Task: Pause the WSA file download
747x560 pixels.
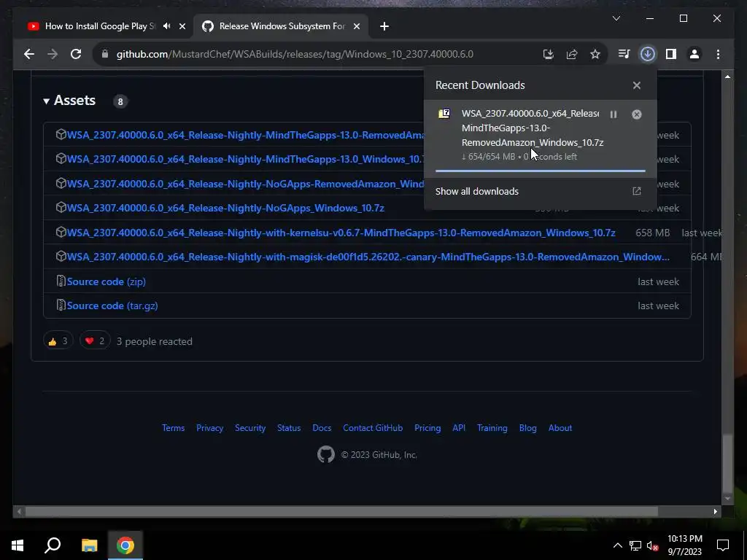Action: click(614, 114)
